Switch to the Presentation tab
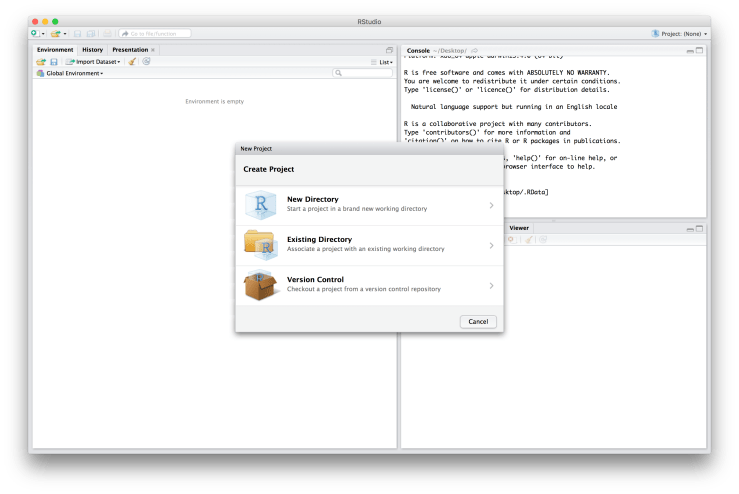 click(130, 49)
